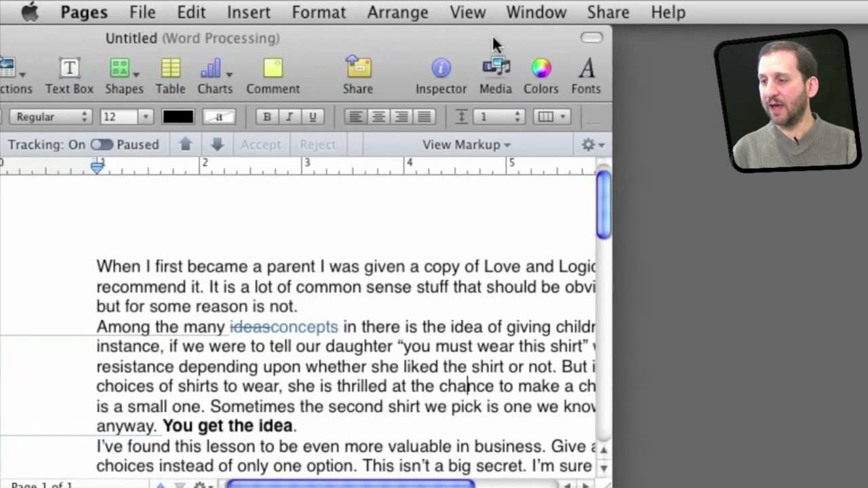Toggle underline formatting

point(312,117)
